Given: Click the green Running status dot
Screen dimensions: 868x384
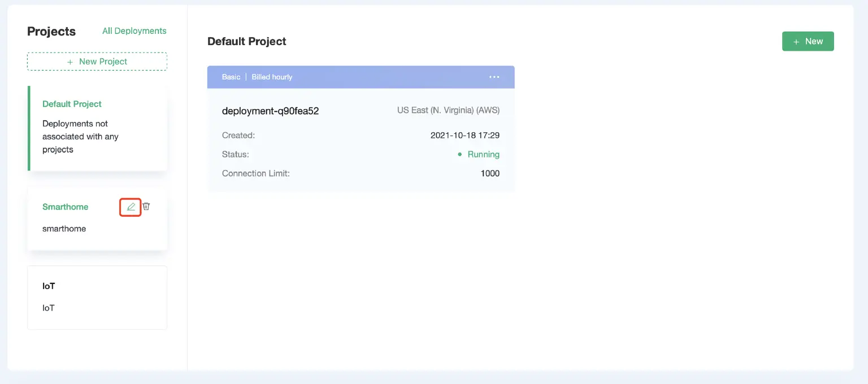Looking at the screenshot, I should click(459, 154).
